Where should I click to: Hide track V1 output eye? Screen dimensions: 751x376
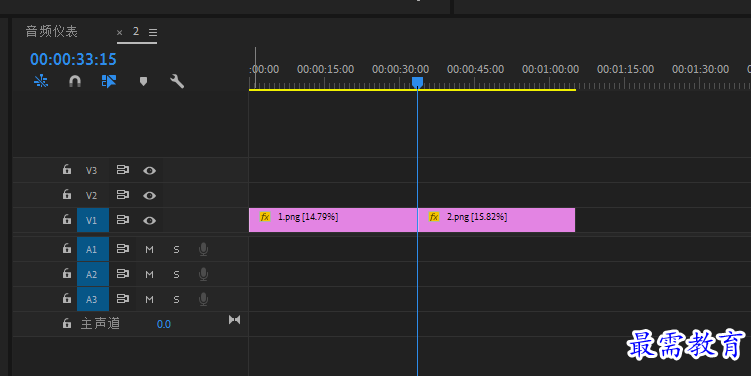tap(149, 220)
